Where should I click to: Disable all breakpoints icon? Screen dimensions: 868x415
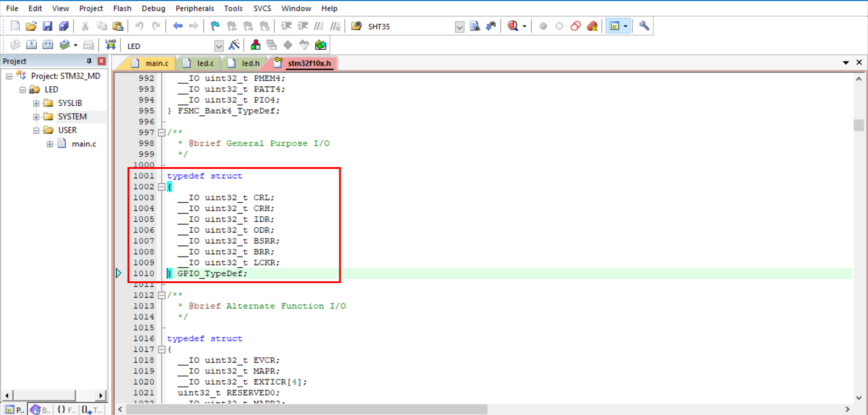pos(576,26)
